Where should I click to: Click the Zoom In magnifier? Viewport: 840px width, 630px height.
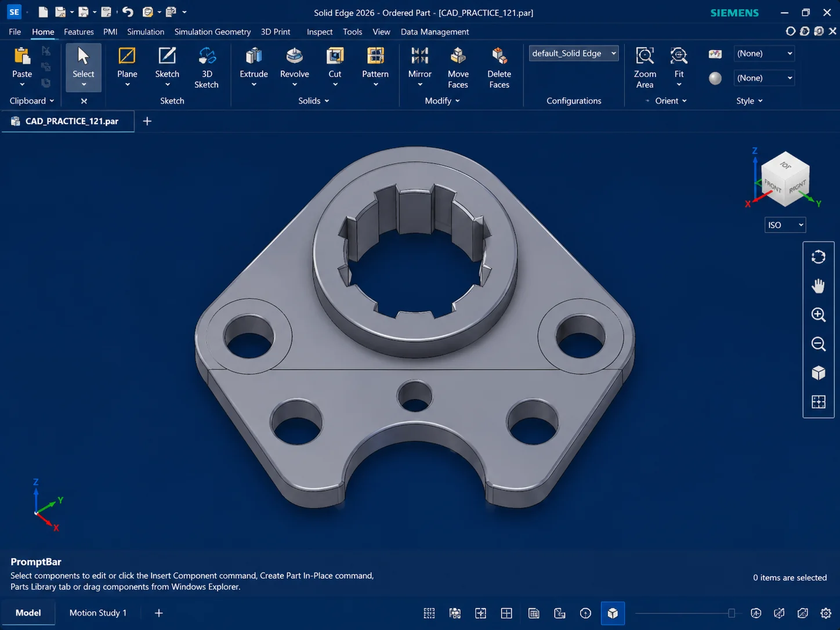coord(819,315)
